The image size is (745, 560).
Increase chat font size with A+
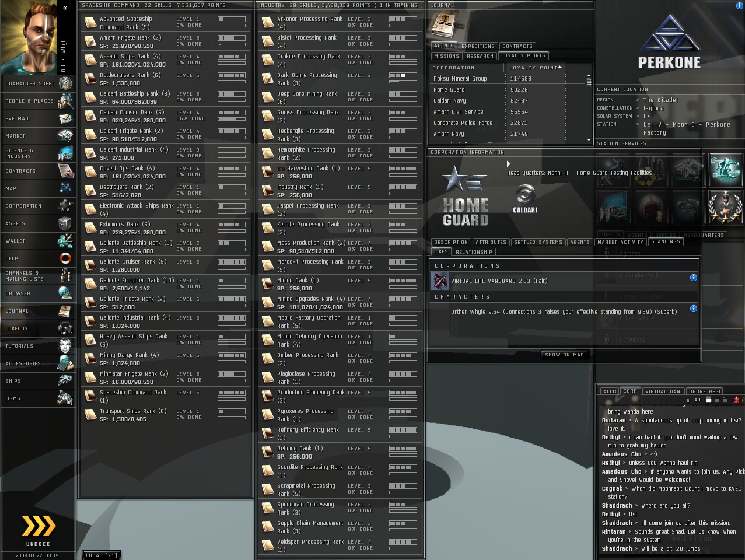pos(698,400)
